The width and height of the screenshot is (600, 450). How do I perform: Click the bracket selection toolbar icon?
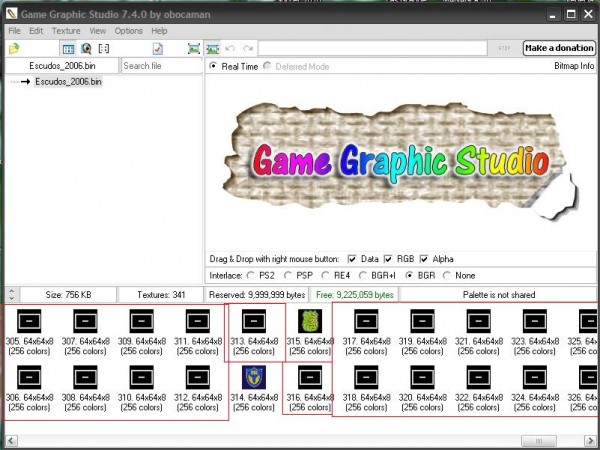coord(104,49)
